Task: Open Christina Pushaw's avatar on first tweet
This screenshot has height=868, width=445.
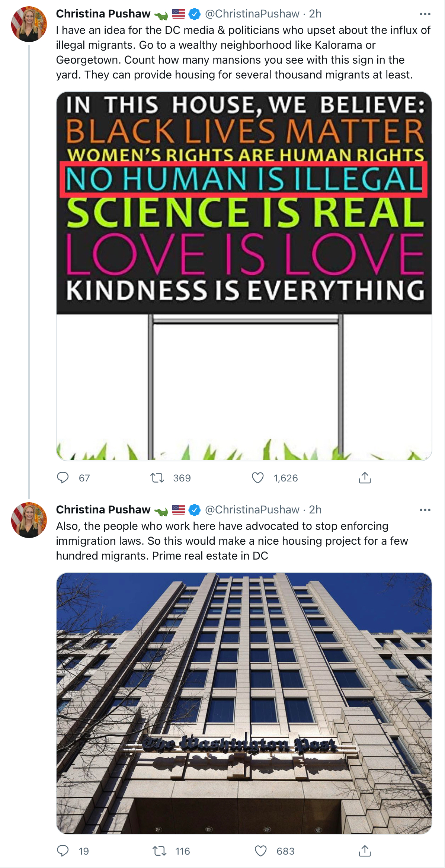Action: point(29,24)
